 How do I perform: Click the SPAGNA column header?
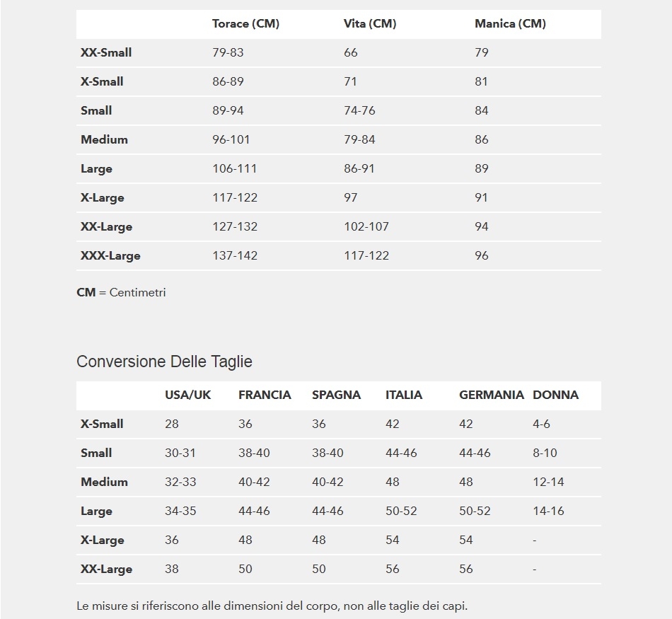tap(336, 395)
